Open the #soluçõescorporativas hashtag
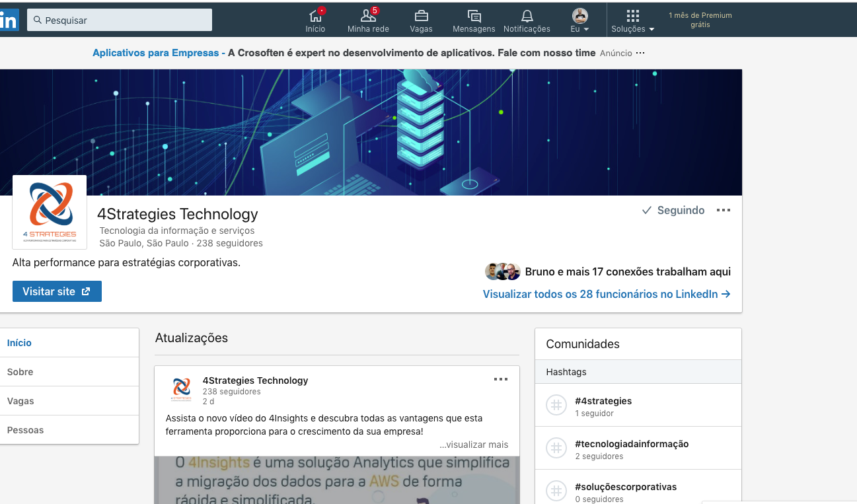The image size is (857, 504). point(626,487)
